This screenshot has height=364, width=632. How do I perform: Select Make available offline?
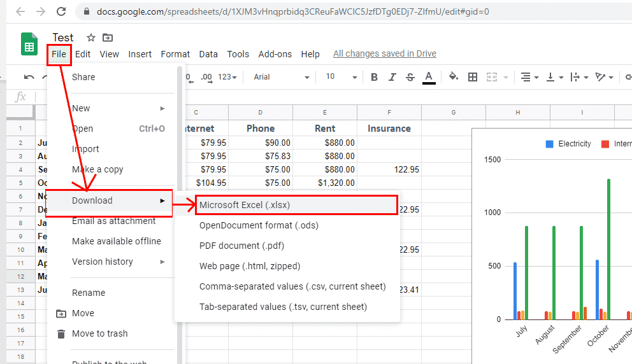click(111, 241)
